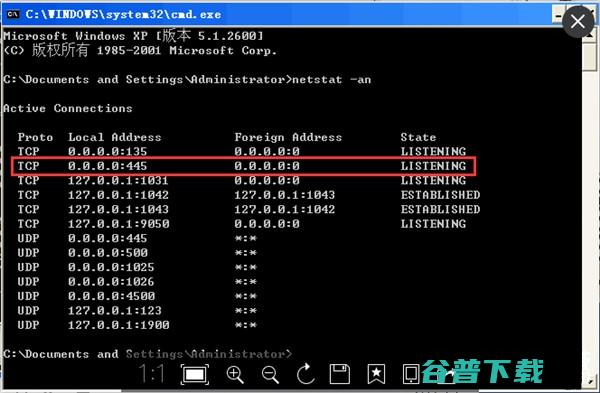Click the fit-to-window icon
The width and height of the screenshot is (600, 393).
(x=195, y=374)
